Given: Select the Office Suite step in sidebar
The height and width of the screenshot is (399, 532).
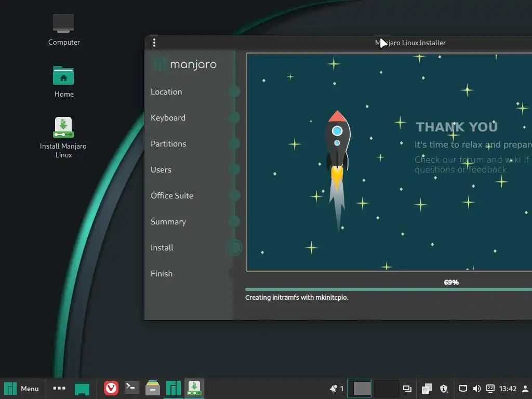Looking at the screenshot, I should (172, 196).
